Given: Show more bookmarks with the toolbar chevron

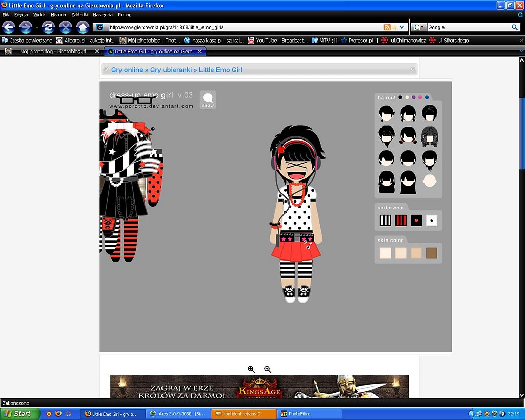Looking at the screenshot, I should click(521, 40).
